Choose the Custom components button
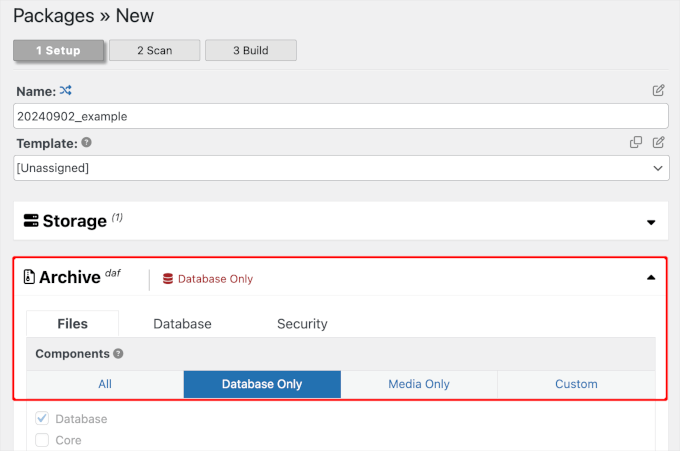 pos(576,384)
